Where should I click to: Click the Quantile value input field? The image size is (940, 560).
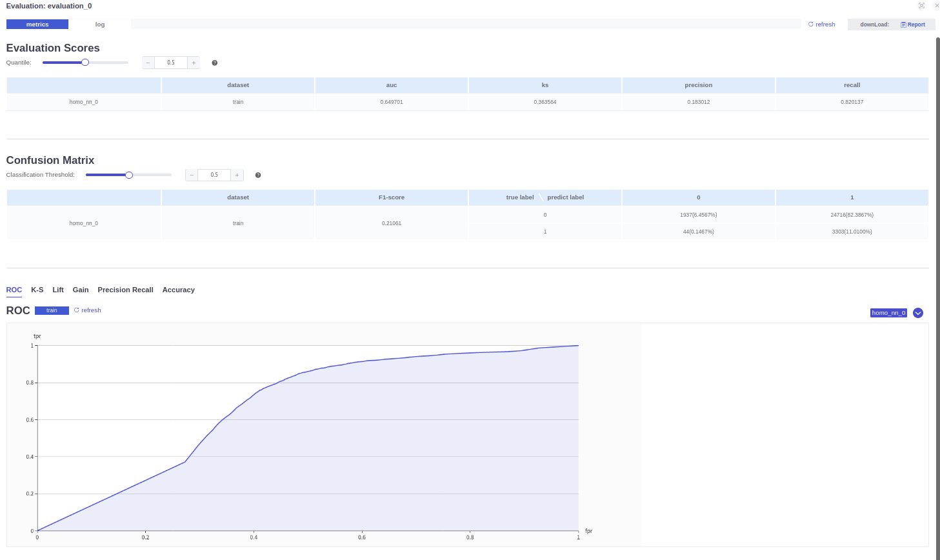tap(171, 63)
